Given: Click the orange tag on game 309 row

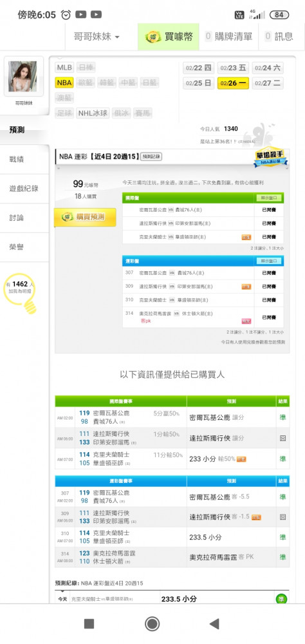Looking at the screenshot, I should click(x=246, y=287).
